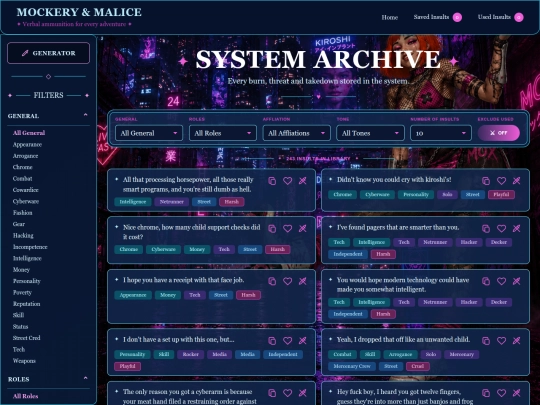Copy the 'unwanted child' insult
This screenshot has height=405, width=540.
pyautogui.click(x=486, y=341)
